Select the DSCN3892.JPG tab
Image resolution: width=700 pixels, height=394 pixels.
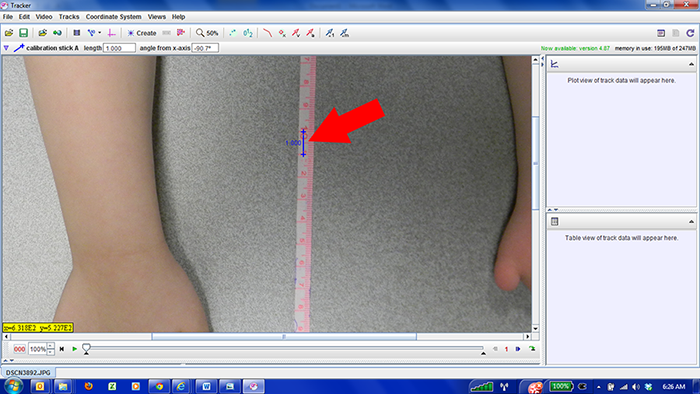pos(28,373)
